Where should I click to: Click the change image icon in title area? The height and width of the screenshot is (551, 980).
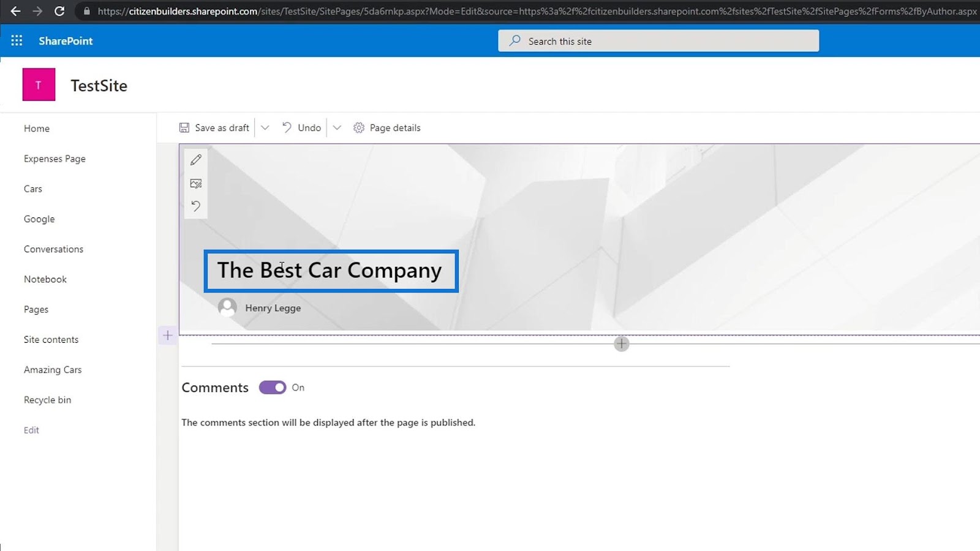click(x=196, y=183)
